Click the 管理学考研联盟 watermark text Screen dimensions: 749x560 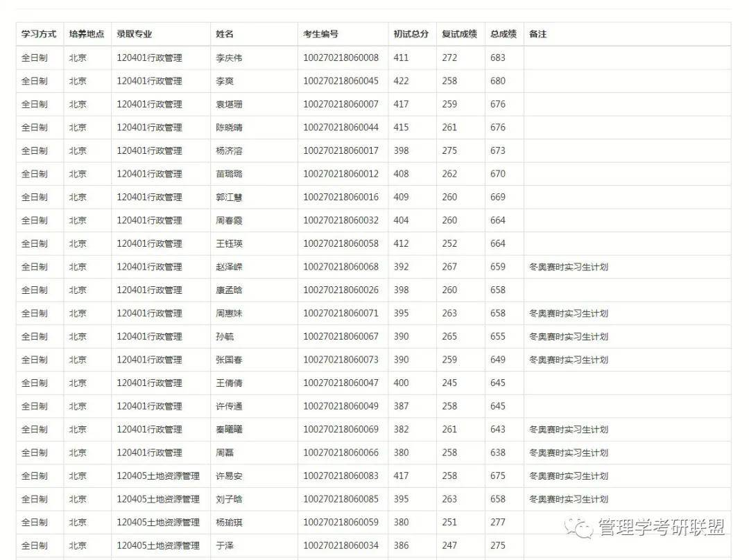point(661,527)
